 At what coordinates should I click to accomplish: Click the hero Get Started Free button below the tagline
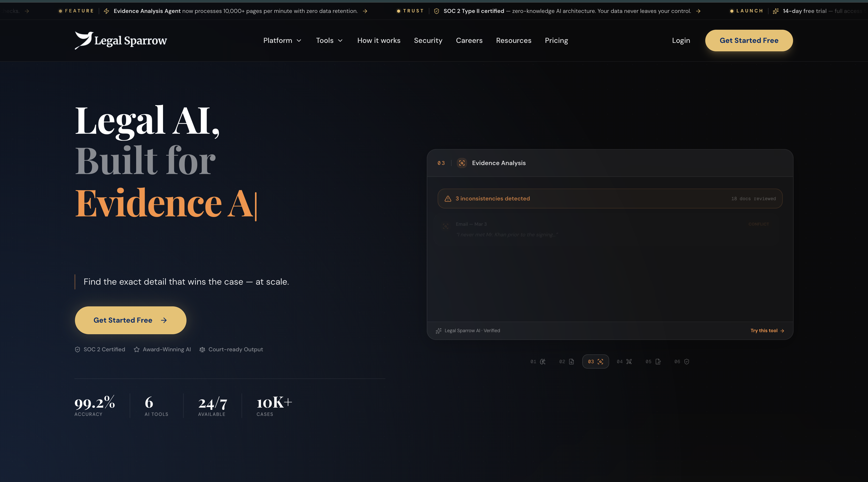click(130, 320)
